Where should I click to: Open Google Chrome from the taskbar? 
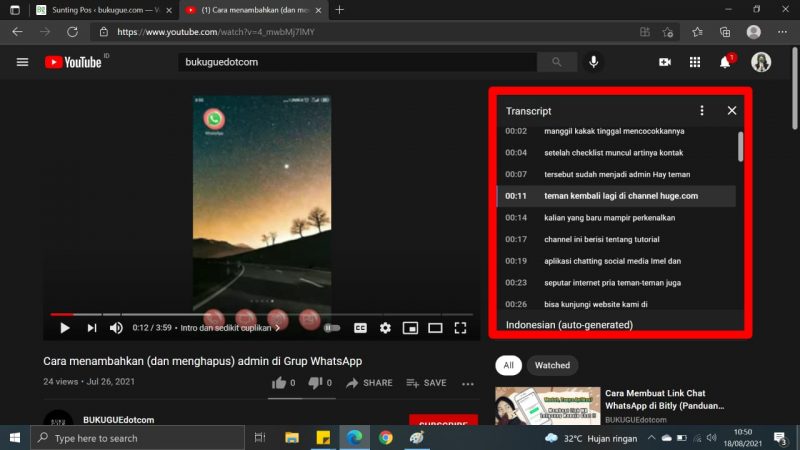pyautogui.click(x=386, y=438)
